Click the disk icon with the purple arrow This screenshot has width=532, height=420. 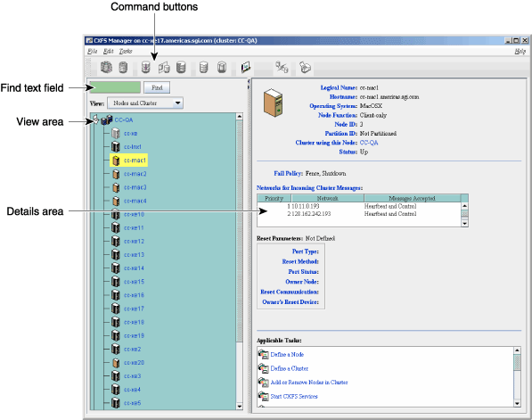point(145,67)
